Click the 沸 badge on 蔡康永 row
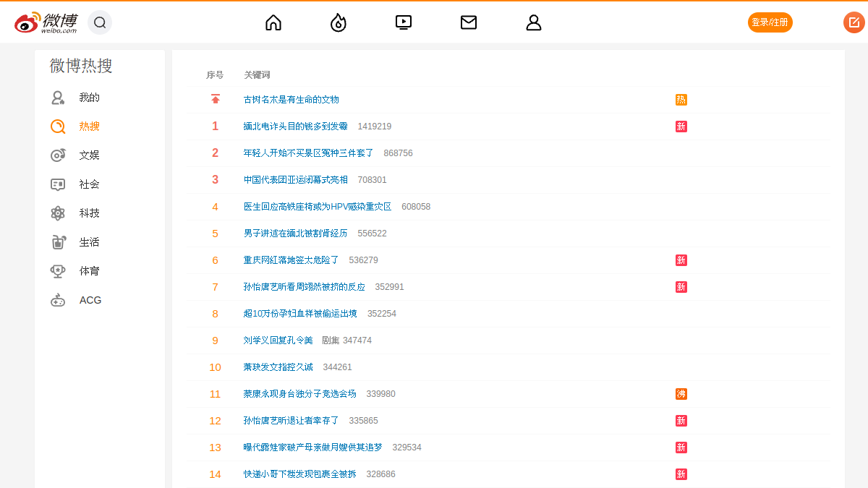 681,394
